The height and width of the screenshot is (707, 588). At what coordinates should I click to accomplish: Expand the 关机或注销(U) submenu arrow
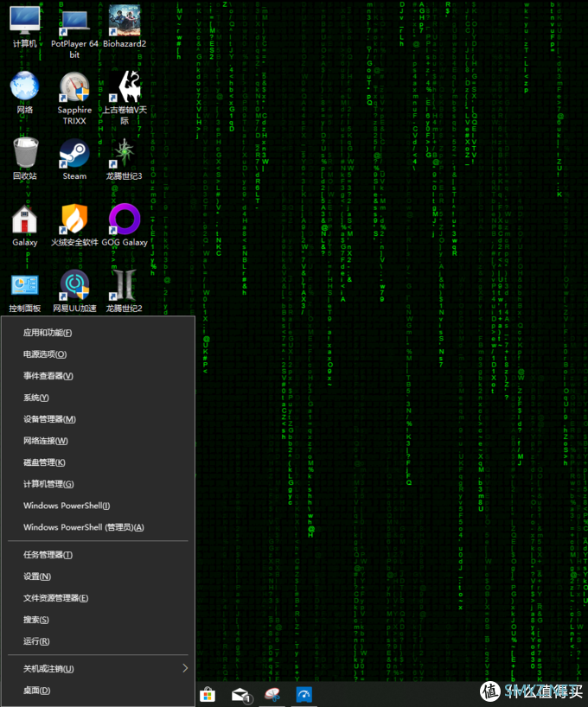(185, 668)
